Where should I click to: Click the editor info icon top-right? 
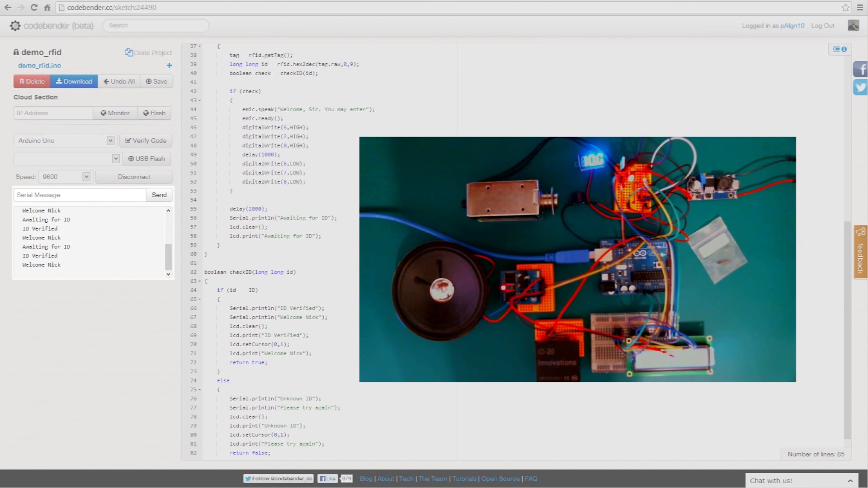click(844, 49)
